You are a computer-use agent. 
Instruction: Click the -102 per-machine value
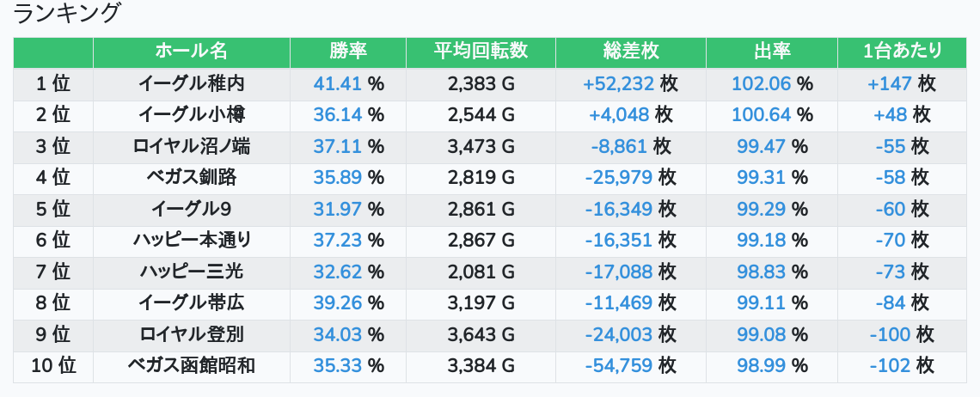[x=890, y=366]
